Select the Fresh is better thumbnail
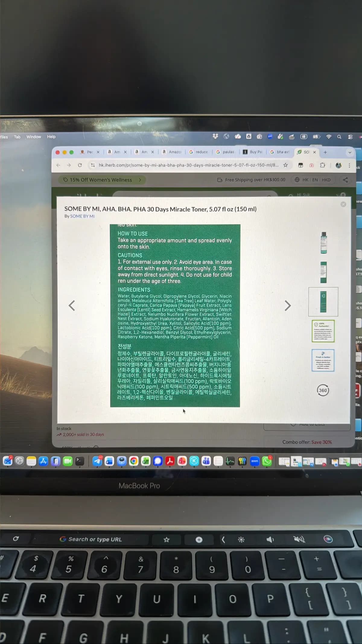Screen dimensions: 362x644 click(323, 360)
